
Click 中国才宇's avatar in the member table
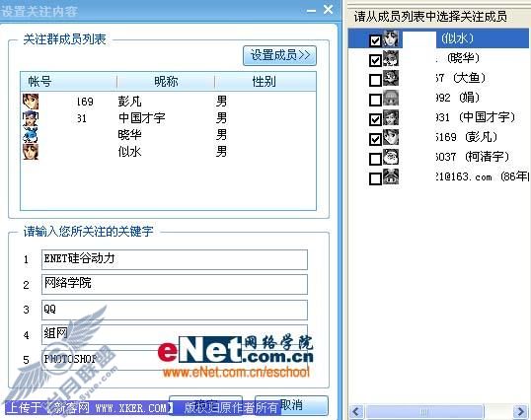[31, 118]
